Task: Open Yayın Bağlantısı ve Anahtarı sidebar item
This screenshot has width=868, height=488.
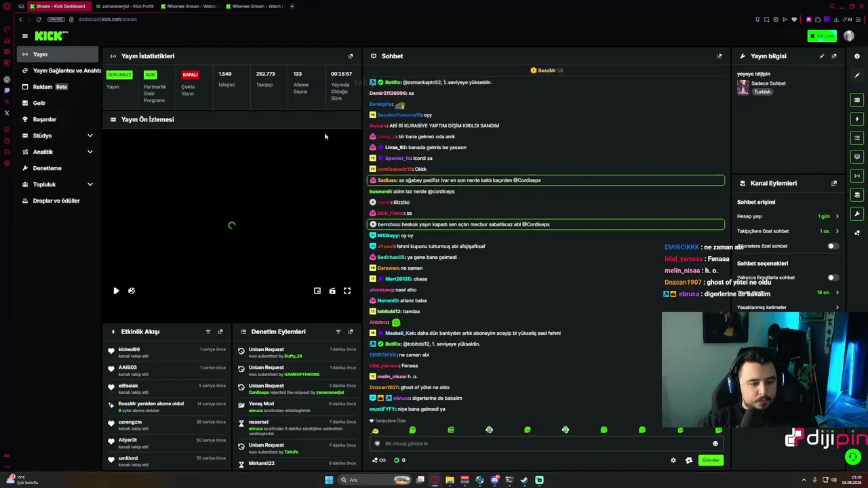Action: 60,70
